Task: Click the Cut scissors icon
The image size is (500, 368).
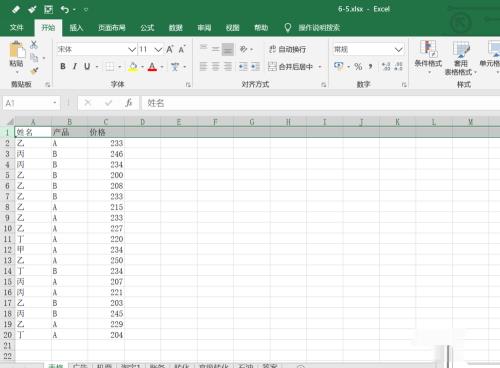Action: tap(34, 45)
